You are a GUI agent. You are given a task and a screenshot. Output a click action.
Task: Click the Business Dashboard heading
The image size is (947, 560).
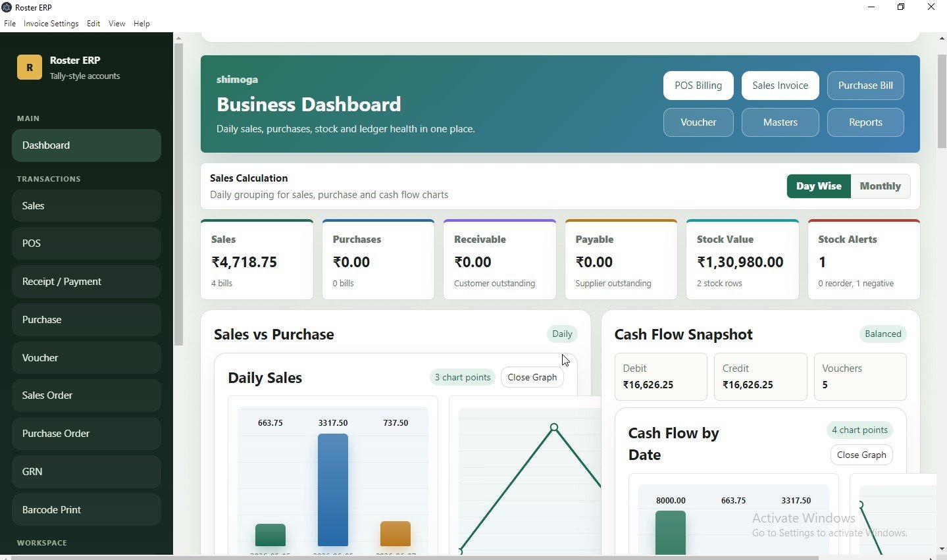coord(309,105)
